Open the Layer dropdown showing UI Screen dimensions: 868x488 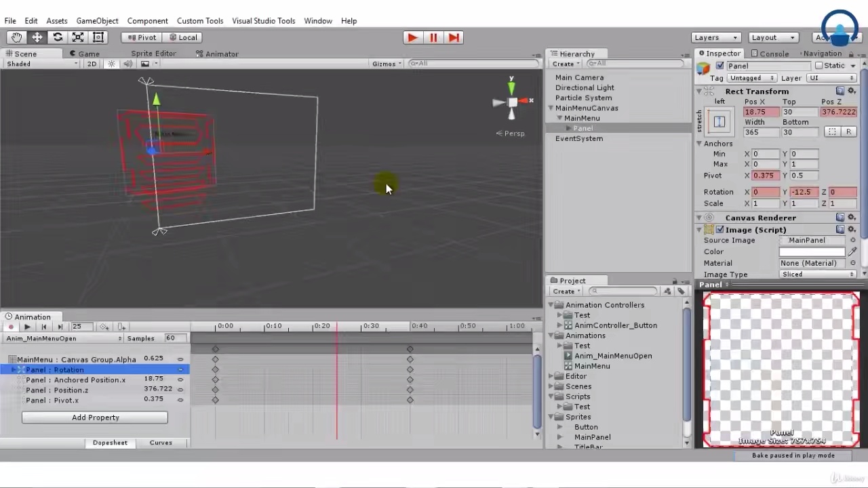(831, 77)
